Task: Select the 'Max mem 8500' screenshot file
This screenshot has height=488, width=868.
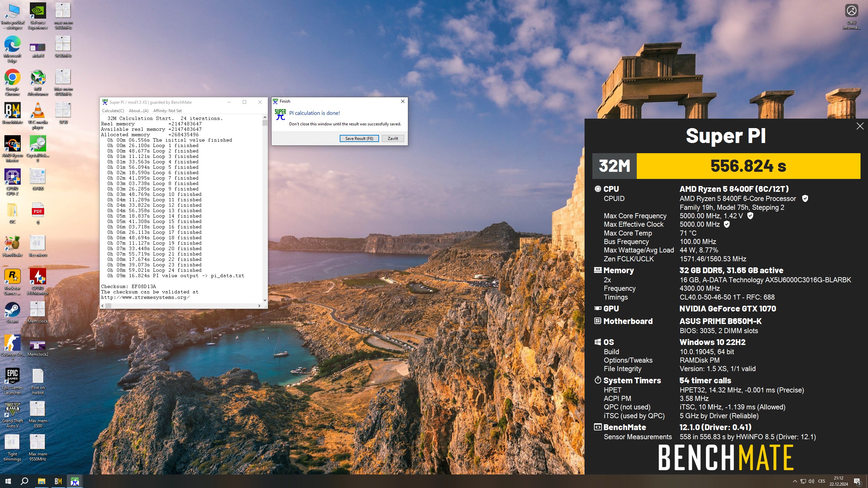Action: 38,414
